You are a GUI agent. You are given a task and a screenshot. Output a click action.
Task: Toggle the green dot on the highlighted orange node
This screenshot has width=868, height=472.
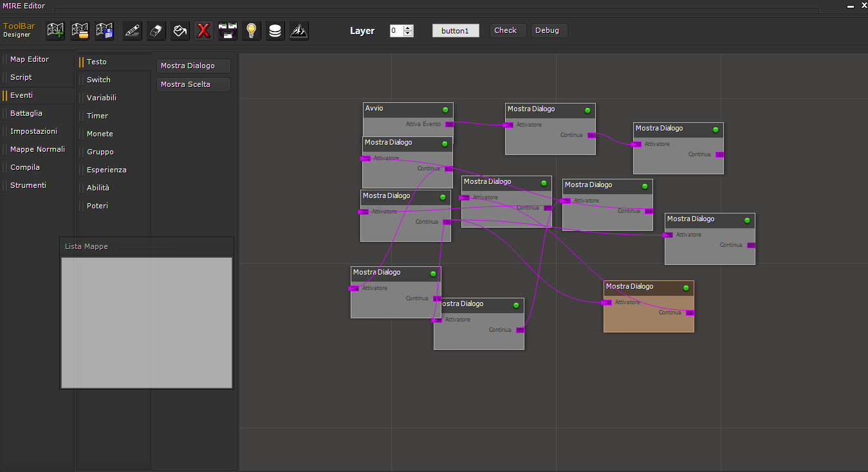[686, 288]
